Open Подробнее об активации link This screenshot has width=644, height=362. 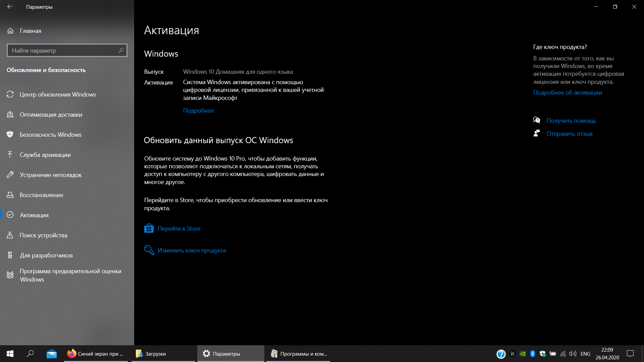pyautogui.click(x=568, y=93)
